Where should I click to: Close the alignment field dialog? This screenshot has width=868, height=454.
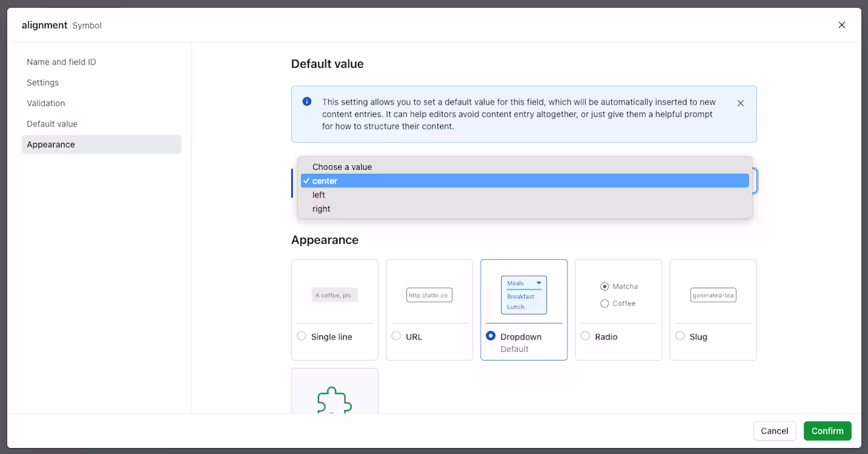tap(842, 25)
